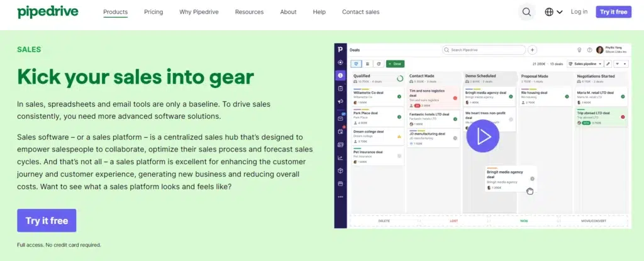Click the lightbulb sales assistant icon
The height and width of the screenshot is (261, 644).
(579, 50)
